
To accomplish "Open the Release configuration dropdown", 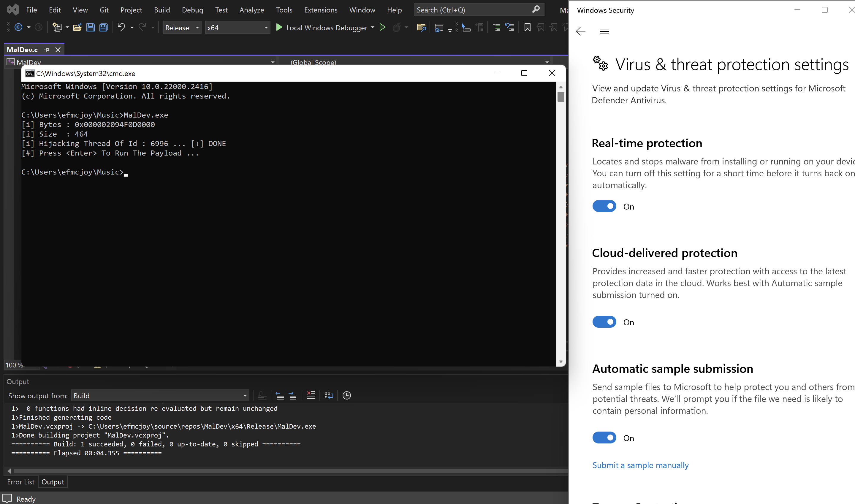I will point(182,28).
